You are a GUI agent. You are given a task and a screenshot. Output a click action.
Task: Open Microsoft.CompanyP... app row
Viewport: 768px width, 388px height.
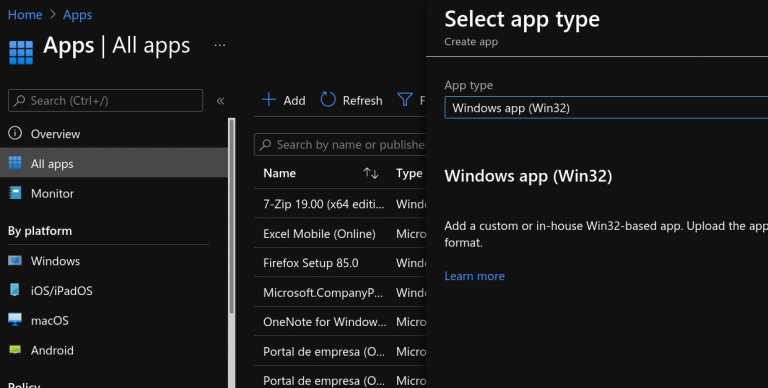click(x=340, y=292)
